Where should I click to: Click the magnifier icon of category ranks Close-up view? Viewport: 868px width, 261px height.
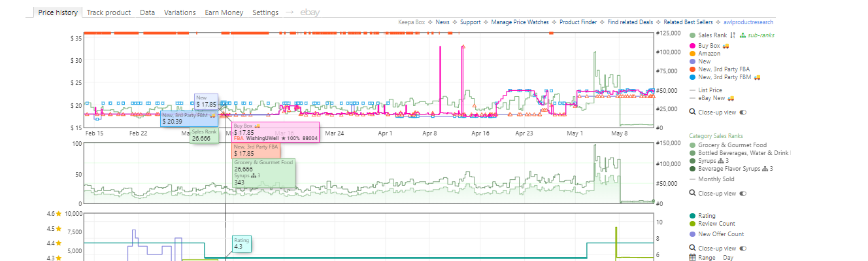pyautogui.click(x=693, y=193)
